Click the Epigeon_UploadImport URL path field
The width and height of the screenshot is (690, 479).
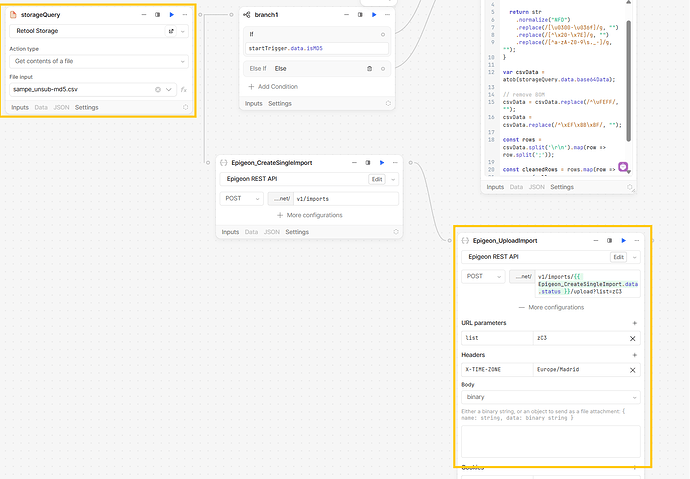pos(587,284)
